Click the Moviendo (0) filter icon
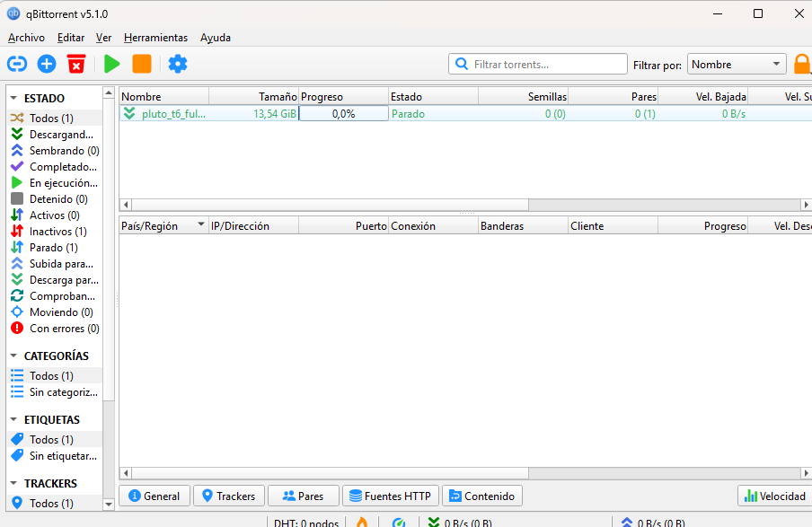Image resolution: width=812 pixels, height=527 pixels. 17,312
